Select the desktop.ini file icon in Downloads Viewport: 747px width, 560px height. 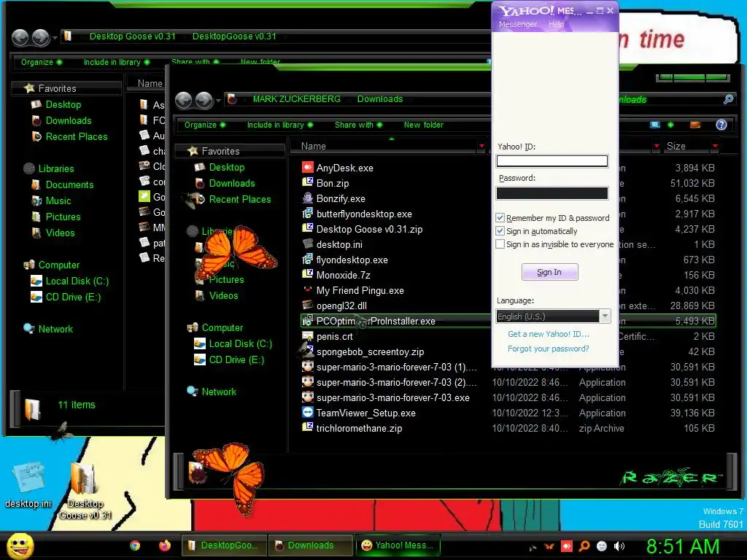click(x=308, y=244)
